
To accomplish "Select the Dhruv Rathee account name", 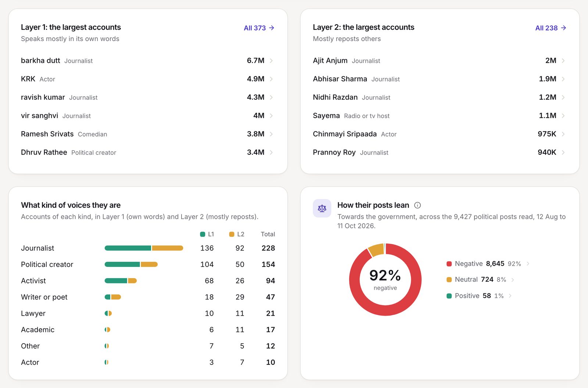I will tap(44, 152).
